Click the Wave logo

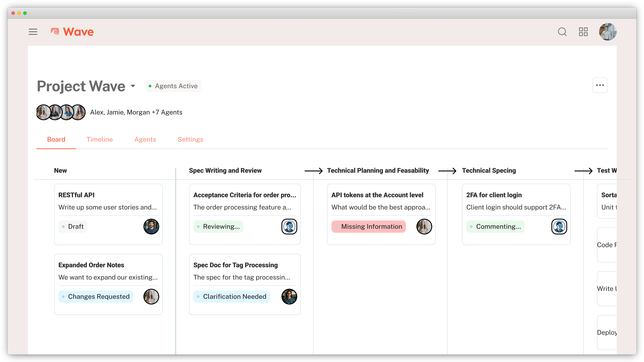[72, 32]
